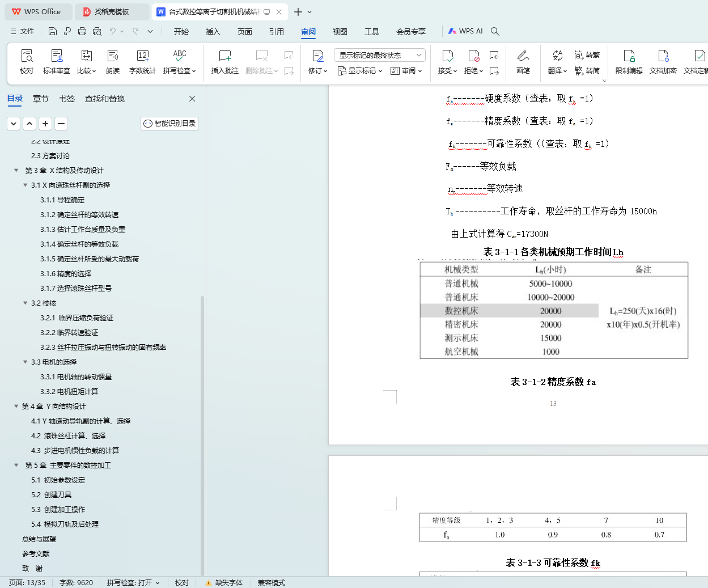Convert text with 简转繁

(x=587, y=55)
